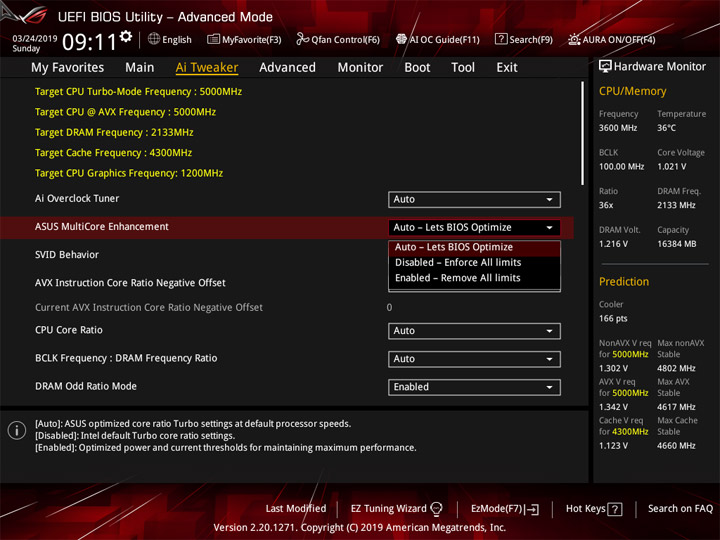Click the globe language icon
The height and width of the screenshot is (540, 720).
pyautogui.click(x=154, y=39)
